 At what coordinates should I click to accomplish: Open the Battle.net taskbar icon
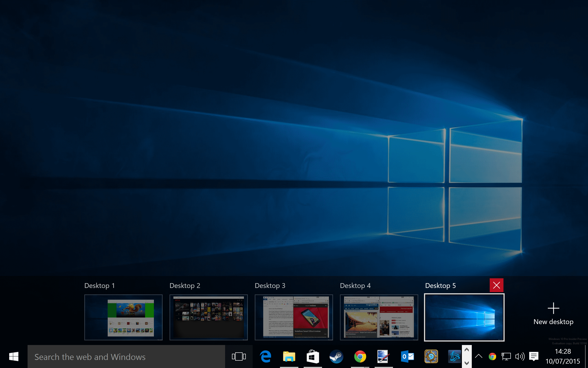pos(454,356)
